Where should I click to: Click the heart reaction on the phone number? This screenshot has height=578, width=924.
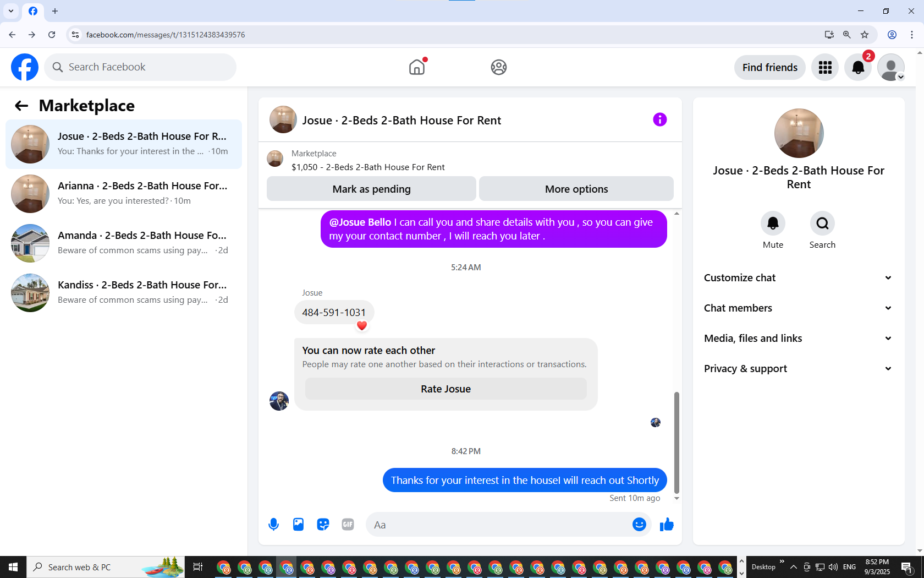[362, 325]
